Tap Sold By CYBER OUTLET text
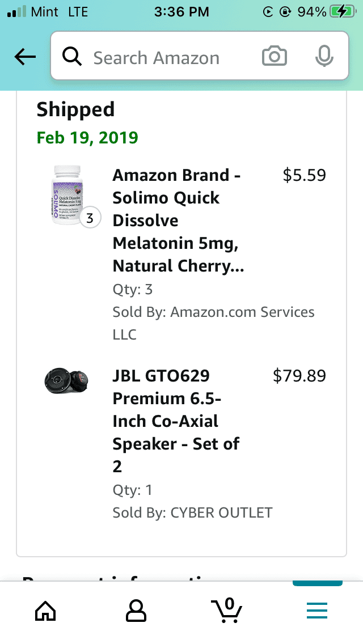 [x=192, y=512]
